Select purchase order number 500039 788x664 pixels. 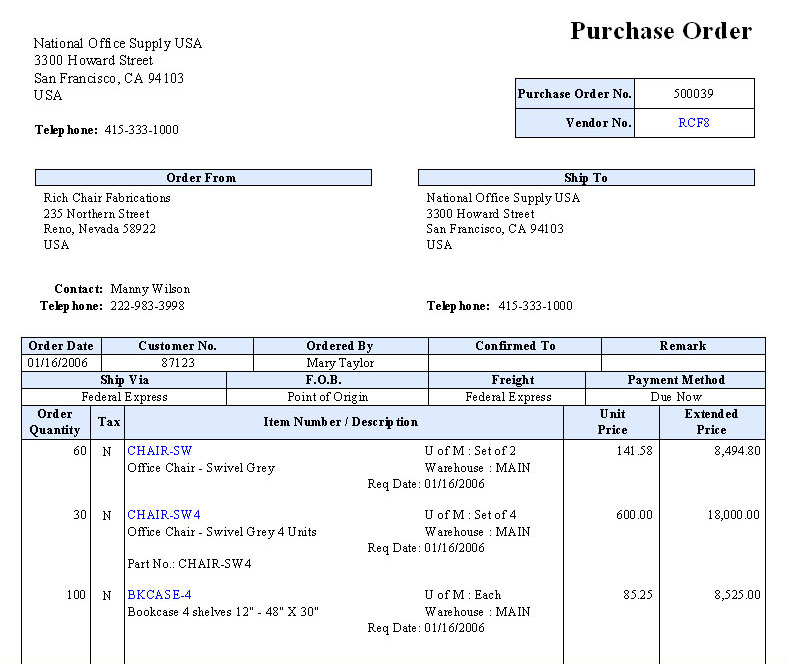[x=693, y=94]
